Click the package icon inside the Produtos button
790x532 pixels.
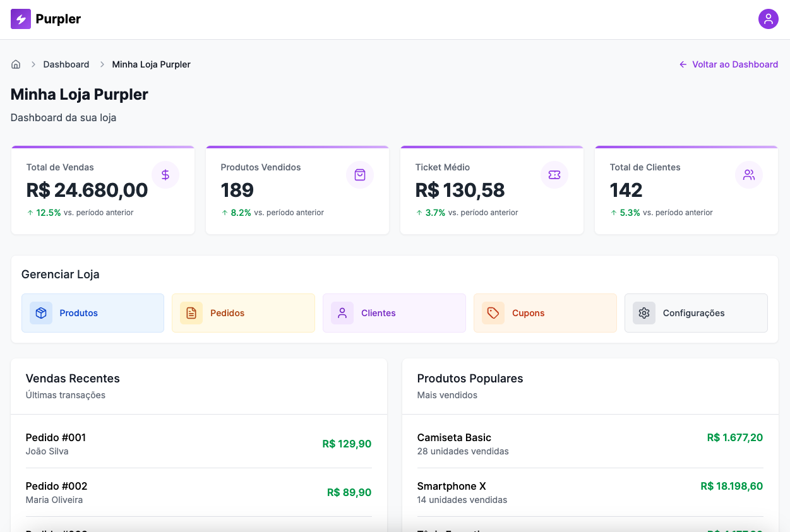click(40, 312)
